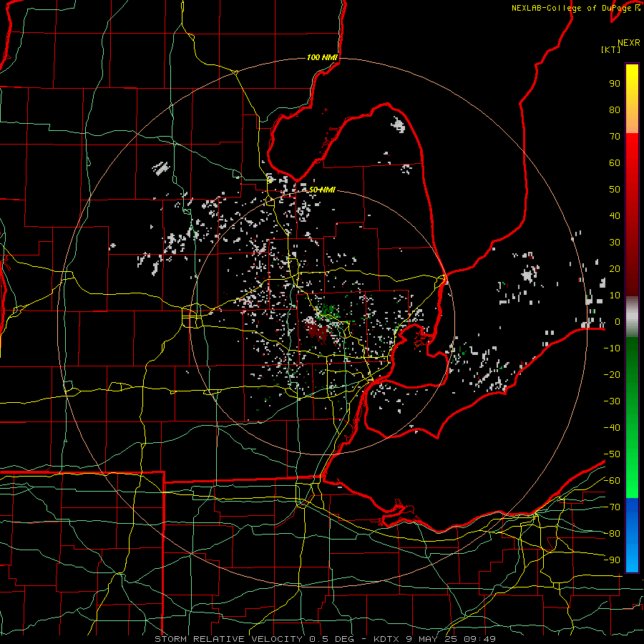The width and height of the screenshot is (644, 644).
Task: Click the 90 value on velocity scale
Action: coord(615,84)
